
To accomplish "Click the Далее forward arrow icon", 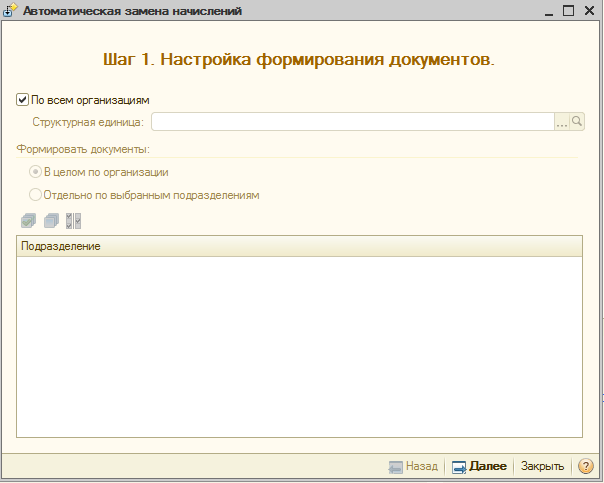I will [x=459, y=467].
